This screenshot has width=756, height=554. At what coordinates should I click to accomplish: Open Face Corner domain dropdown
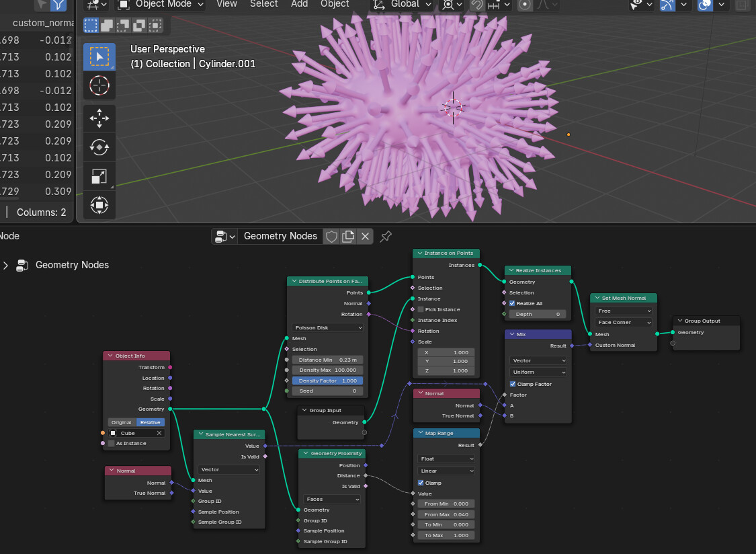(624, 322)
